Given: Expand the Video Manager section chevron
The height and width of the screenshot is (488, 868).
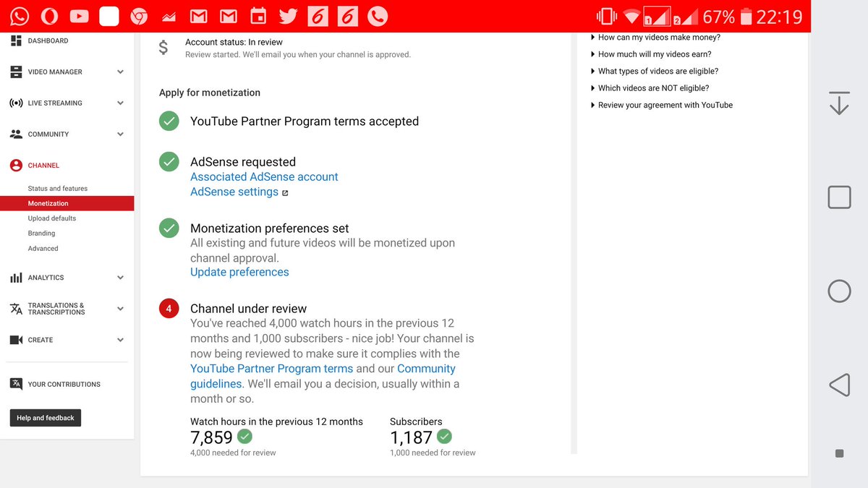Looking at the screenshot, I should tap(120, 72).
